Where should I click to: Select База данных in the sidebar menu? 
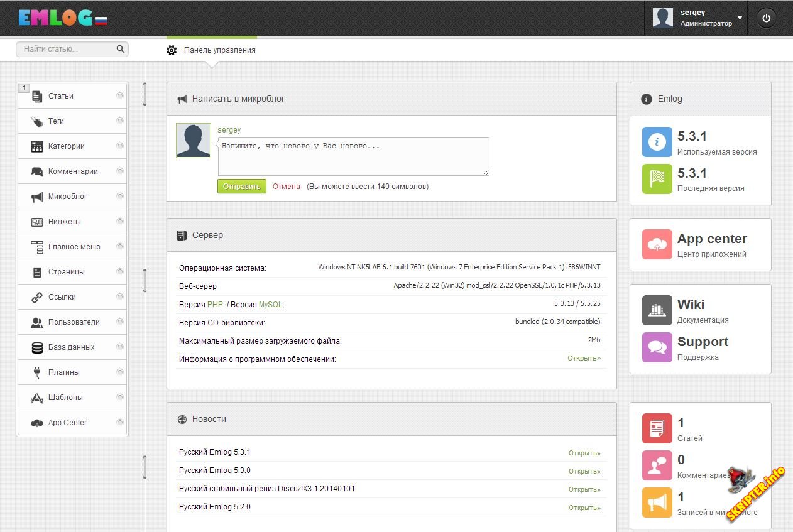point(71,347)
